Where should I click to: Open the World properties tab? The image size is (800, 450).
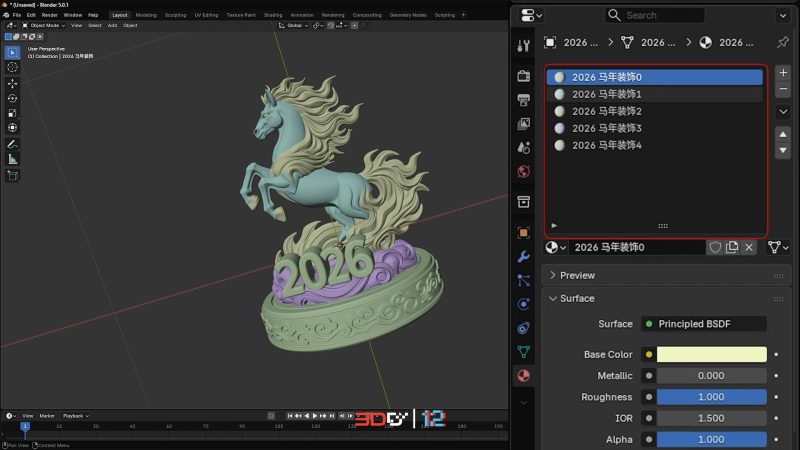[523, 171]
